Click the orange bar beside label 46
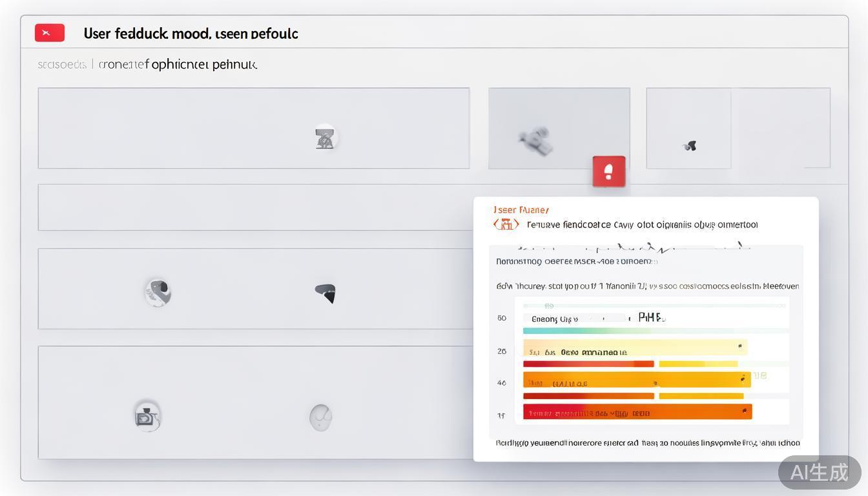 click(x=636, y=380)
